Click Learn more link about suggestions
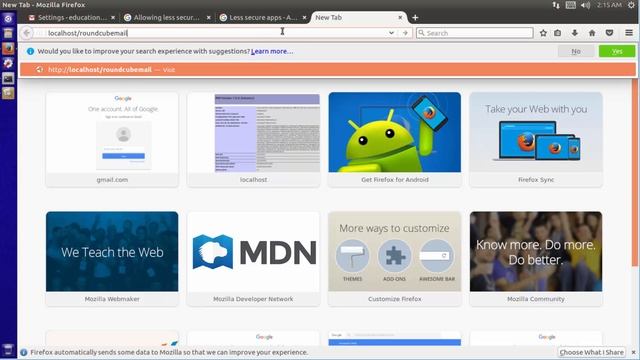This screenshot has height=360, width=640. pyautogui.click(x=272, y=51)
